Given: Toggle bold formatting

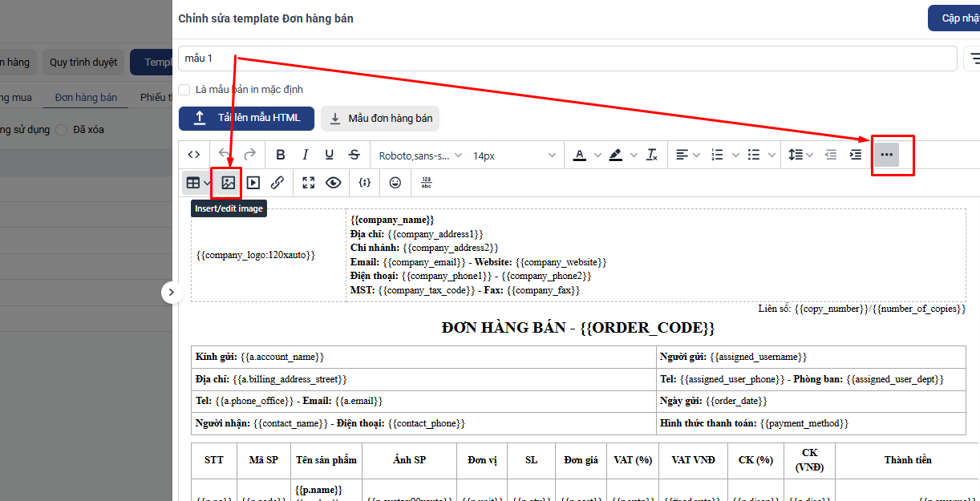Looking at the screenshot, I should point(281,155).
